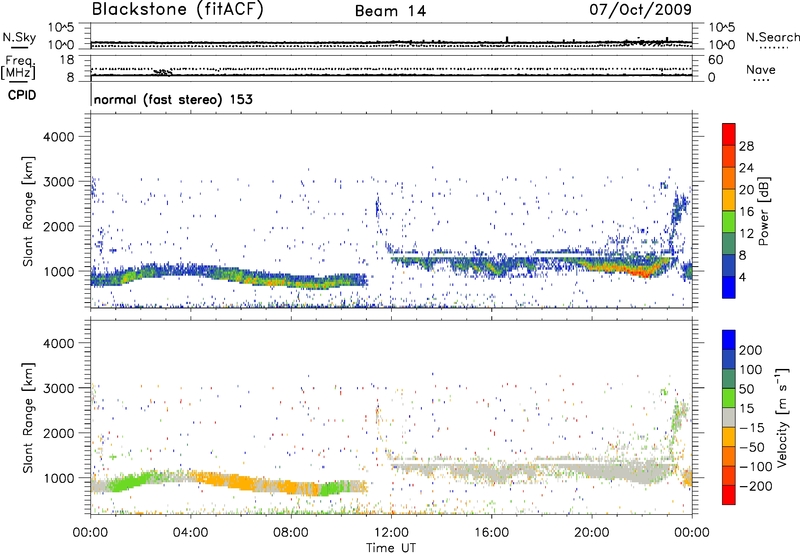Click the '24' label on the power color bar

point(746,168)
